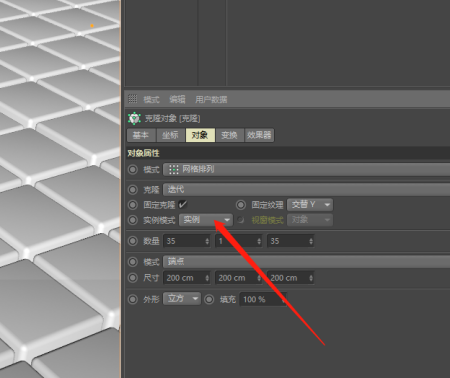The height and width of the screenshot is (378, 450).
Task: Click stepper arrows of third 尺寸 field
Action: coord(311,277)
